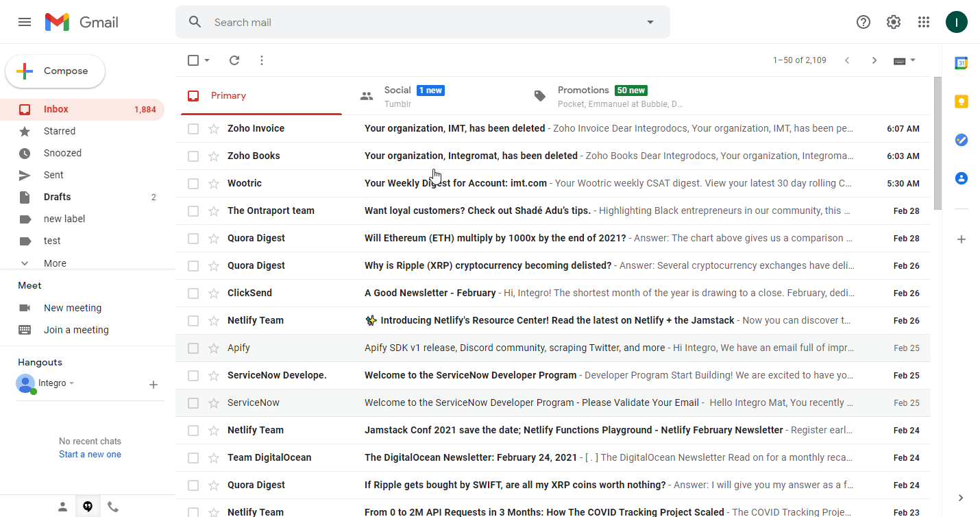Screen dimensions: 980x517
Task: Open the Google apps grid icon
Action: click(x=924, y=22)
